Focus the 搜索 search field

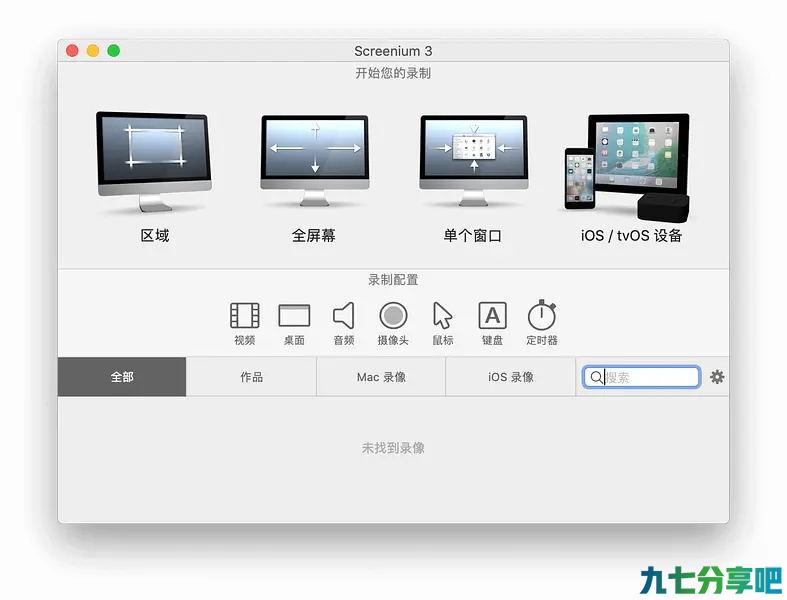pos(641,377)
